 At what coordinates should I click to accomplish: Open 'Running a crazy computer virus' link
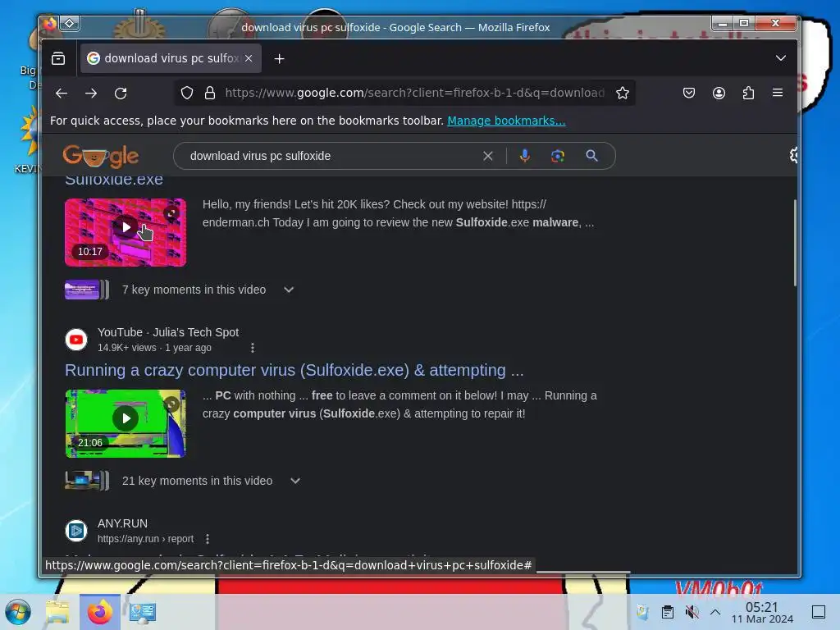tap(294, 370)
